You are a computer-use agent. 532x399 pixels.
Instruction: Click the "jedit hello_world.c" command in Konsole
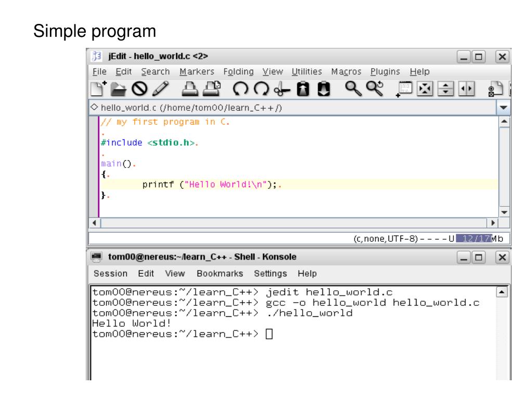pos(329,292)
